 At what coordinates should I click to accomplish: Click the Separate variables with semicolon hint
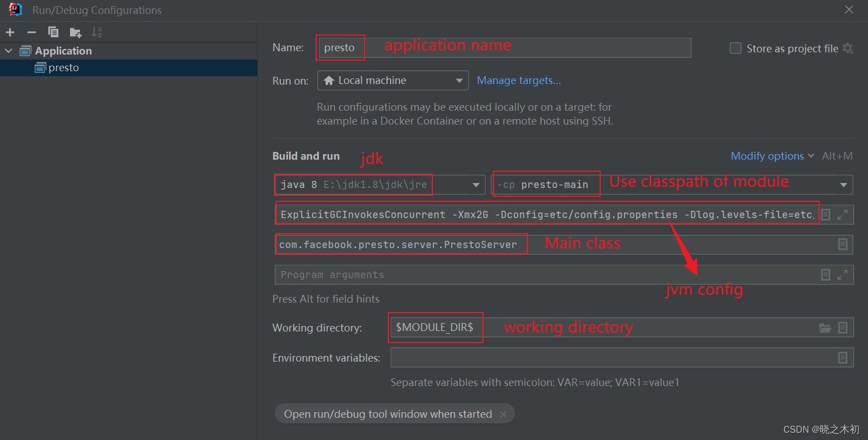535,383
